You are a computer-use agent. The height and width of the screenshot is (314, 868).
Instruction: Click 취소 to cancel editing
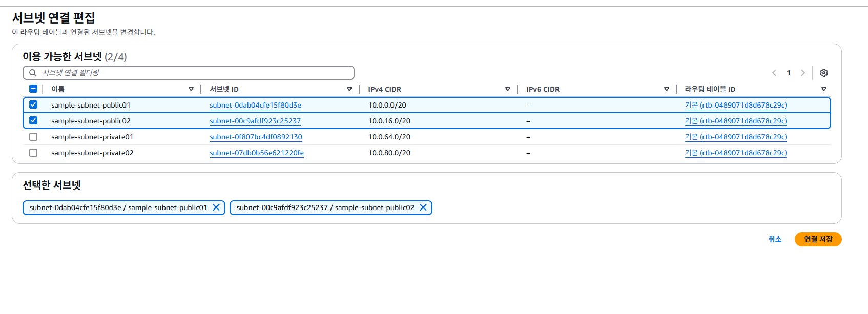point(775,239)
